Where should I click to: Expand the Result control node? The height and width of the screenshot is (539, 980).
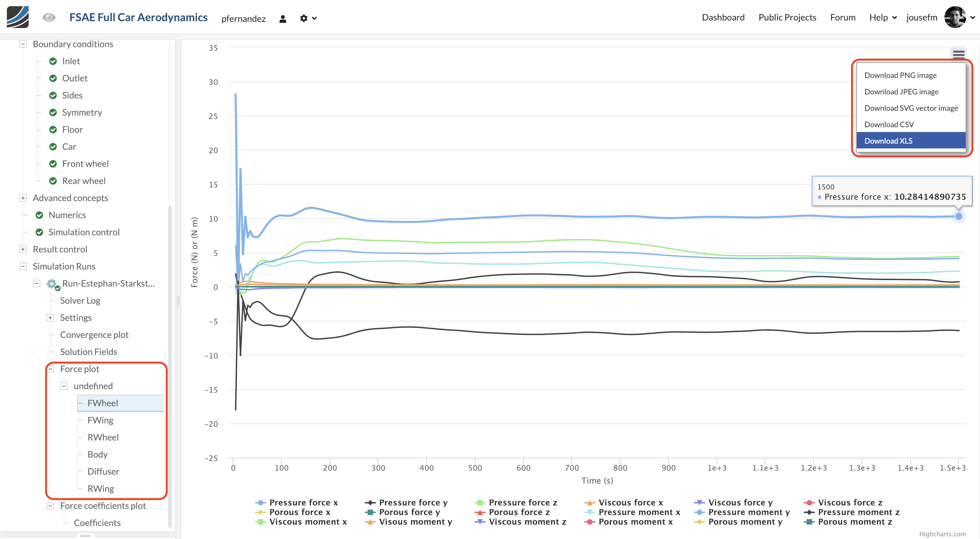pyautogui.click(x=23, y=249)
